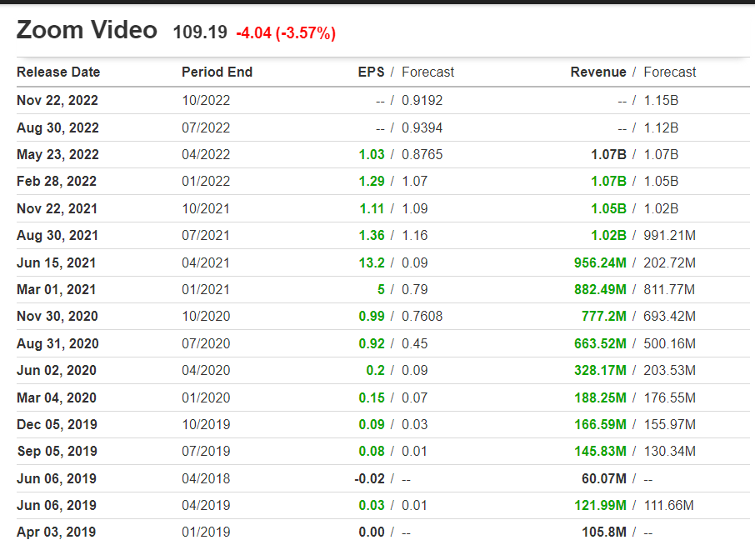Click the Zoom Video title heading

(87, 30)
